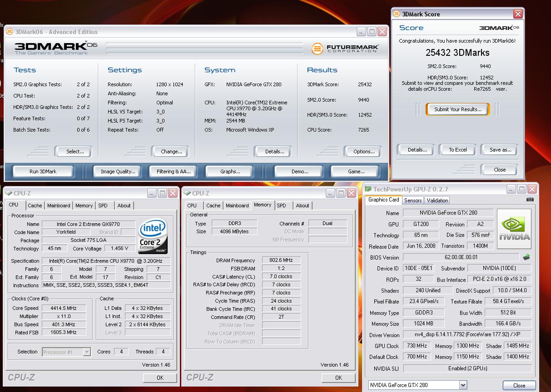
Task: Close the 3DMark Score window via X
Action: [518, 14]
